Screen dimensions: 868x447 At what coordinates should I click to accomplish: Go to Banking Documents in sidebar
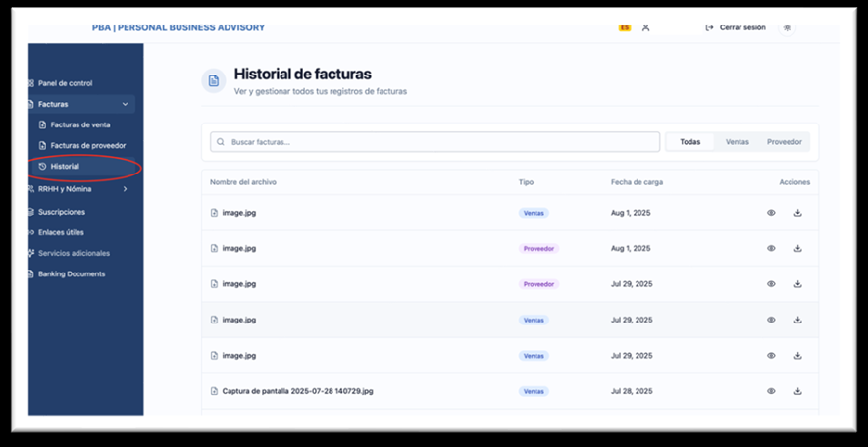click(71, 274)
